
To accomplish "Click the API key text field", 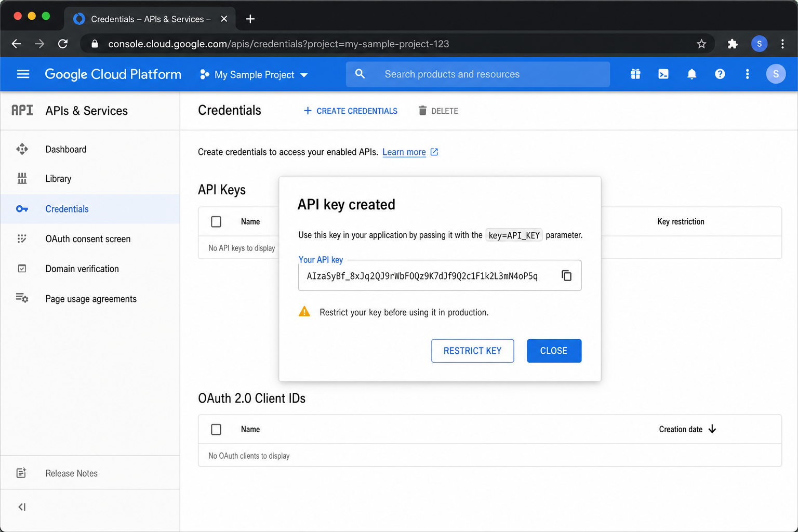I will 440,275.
